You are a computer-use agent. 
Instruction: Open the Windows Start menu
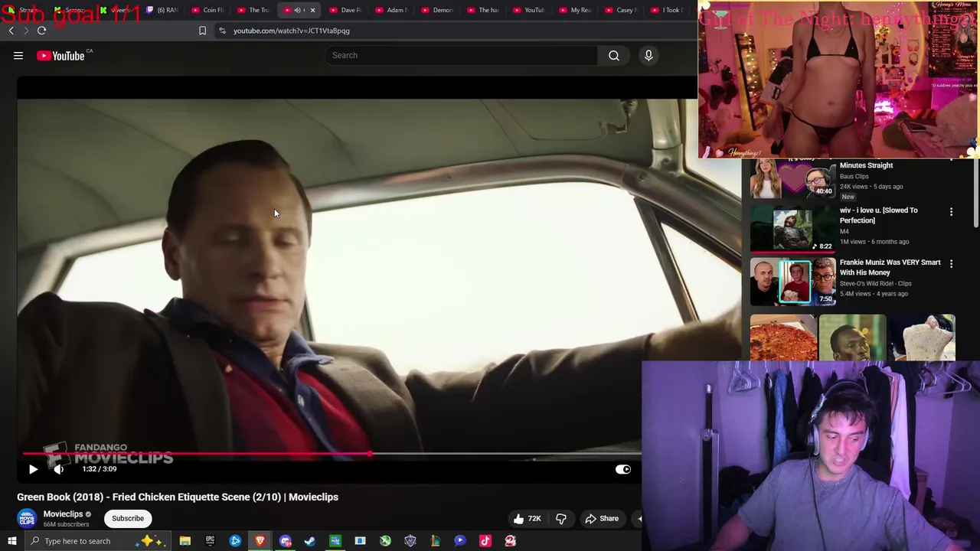(x=12, y=541)
